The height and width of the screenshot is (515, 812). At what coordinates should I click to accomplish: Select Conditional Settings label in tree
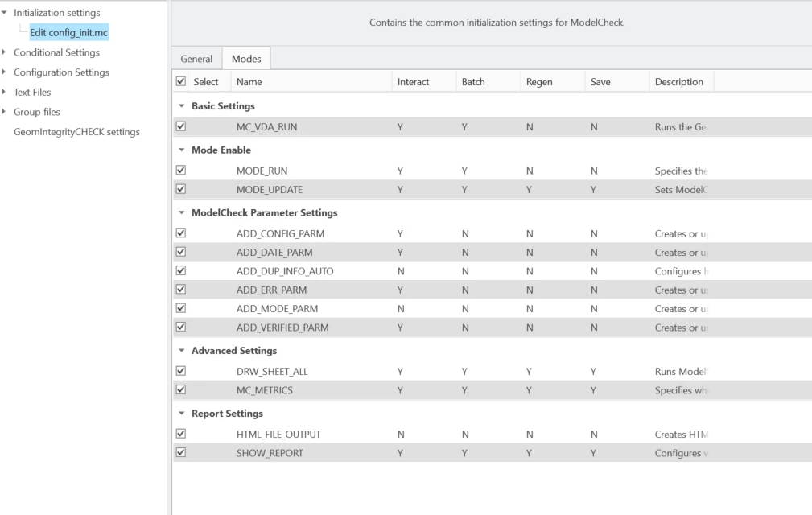(56, 52)
